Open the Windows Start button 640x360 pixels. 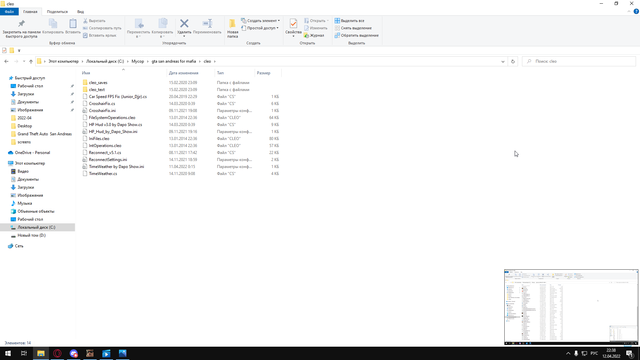click(x=8, y=353)
